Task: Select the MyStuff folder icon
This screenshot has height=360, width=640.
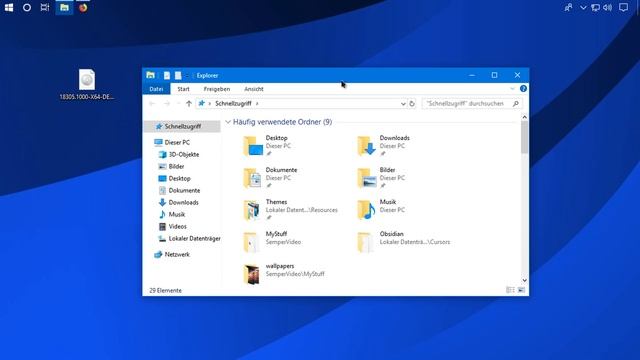Action: (x=251, y=242)
